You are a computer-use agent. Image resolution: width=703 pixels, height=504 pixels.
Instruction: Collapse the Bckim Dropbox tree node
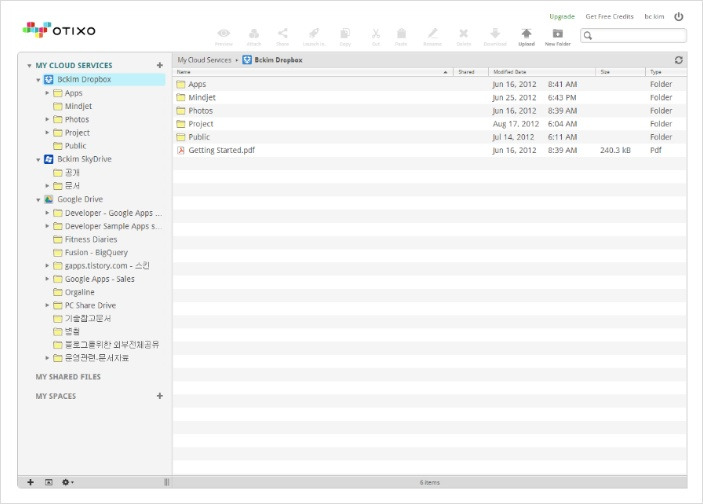pyautogui.click(x=38, y=80)
